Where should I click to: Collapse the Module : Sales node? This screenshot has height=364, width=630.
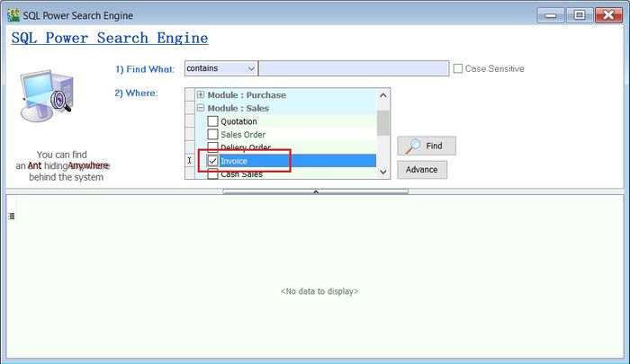coord(201,109)
